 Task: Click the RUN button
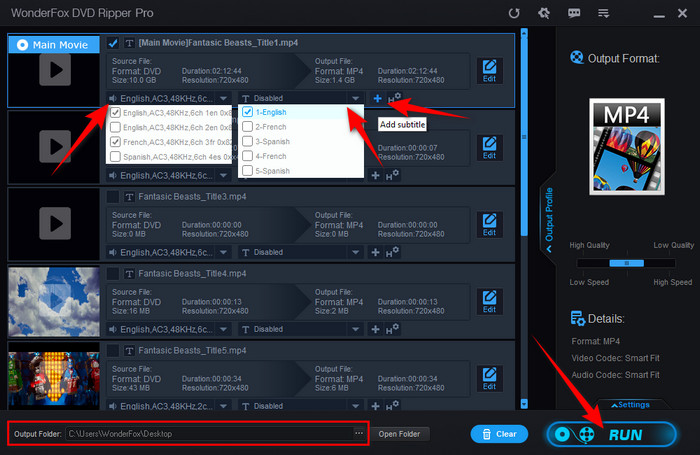[612, 434]
